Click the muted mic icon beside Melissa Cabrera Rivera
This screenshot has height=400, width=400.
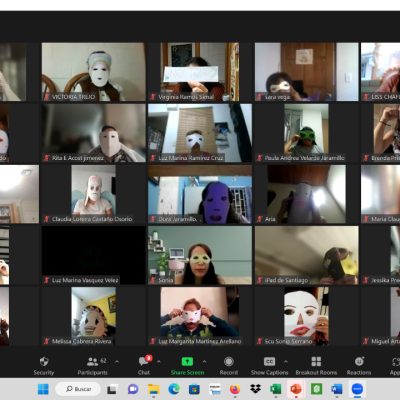(x=47, y=341)
